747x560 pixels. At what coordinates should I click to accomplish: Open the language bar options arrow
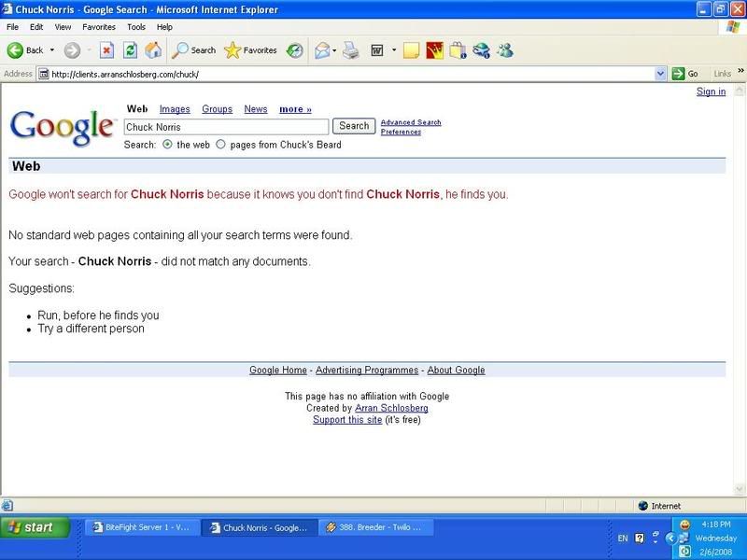coord(656,542)
